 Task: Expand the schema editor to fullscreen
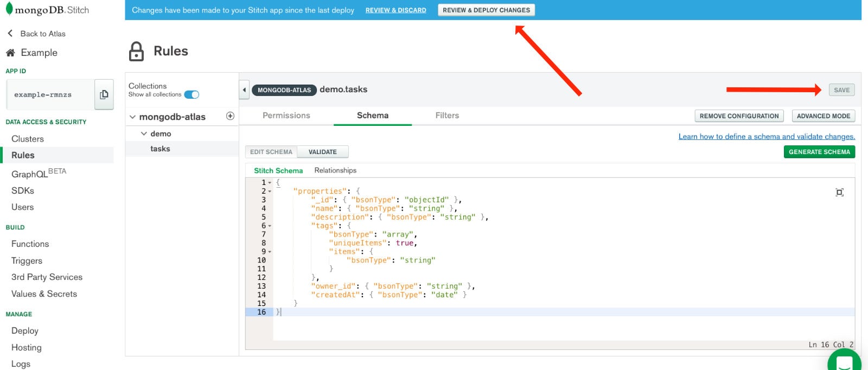pyautogui.click(x=840, y=192)
